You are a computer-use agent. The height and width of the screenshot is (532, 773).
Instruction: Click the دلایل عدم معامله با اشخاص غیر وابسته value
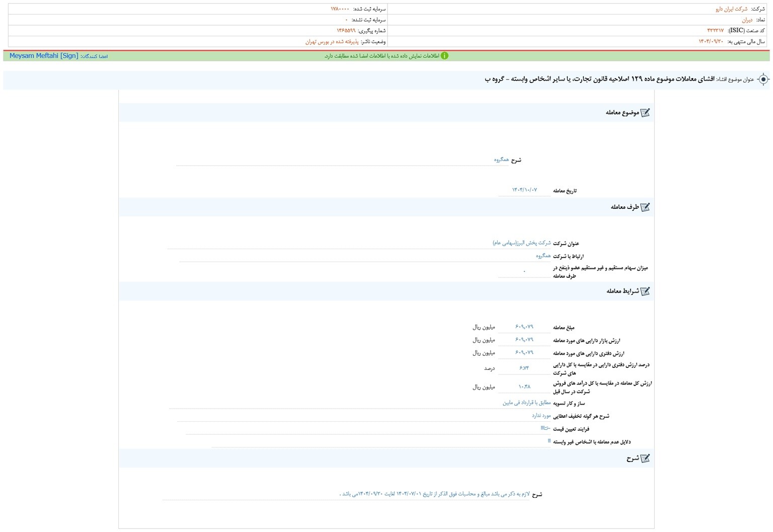pyautogui.click(x=549, y=441)
